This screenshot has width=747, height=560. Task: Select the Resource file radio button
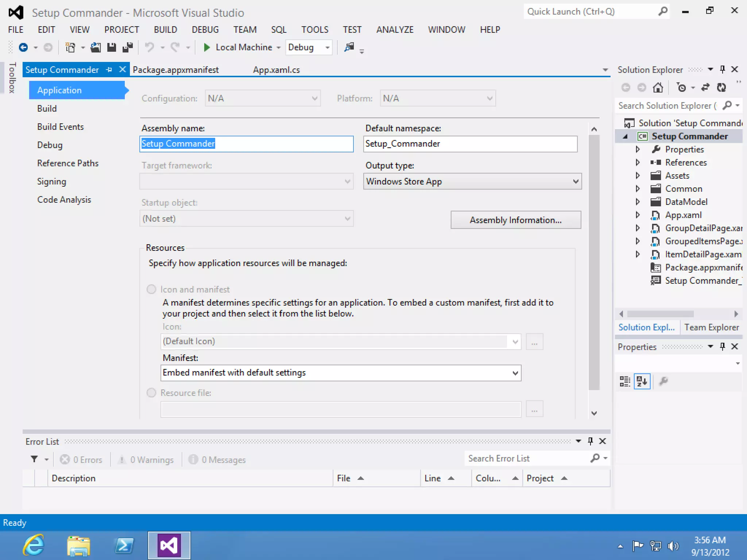(151, 393)
